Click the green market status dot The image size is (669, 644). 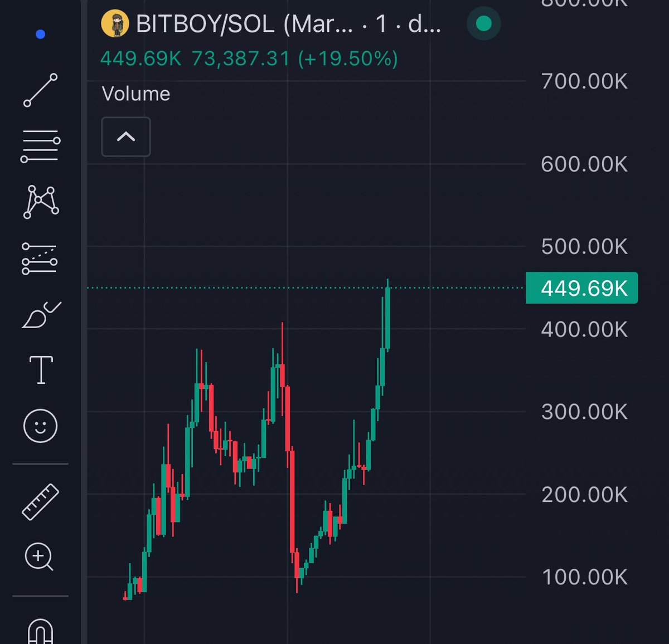483,23
